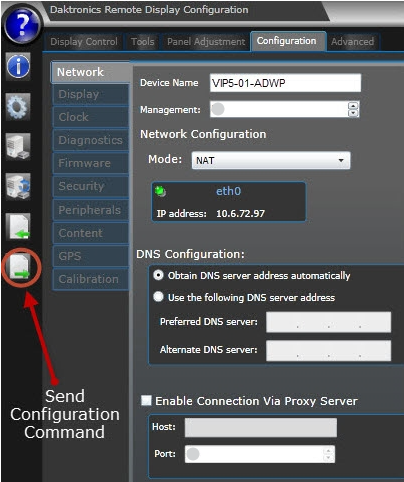Open the Content section
This screenshot has width=404, height=482.
click(90, 233)
